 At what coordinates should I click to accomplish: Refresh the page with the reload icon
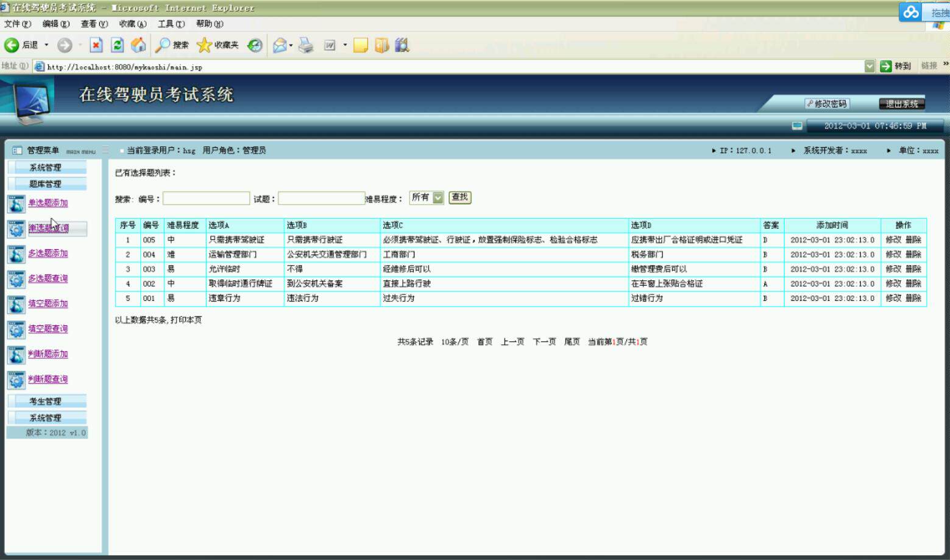pyautogui.click(x=116, y=44)
